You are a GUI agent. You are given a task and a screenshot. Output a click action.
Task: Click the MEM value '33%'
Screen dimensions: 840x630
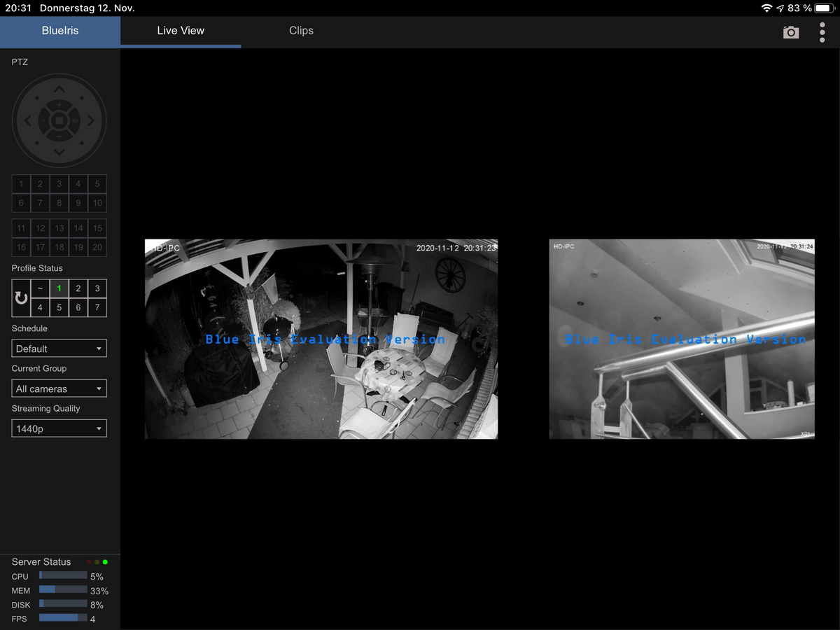click(99, 591)
